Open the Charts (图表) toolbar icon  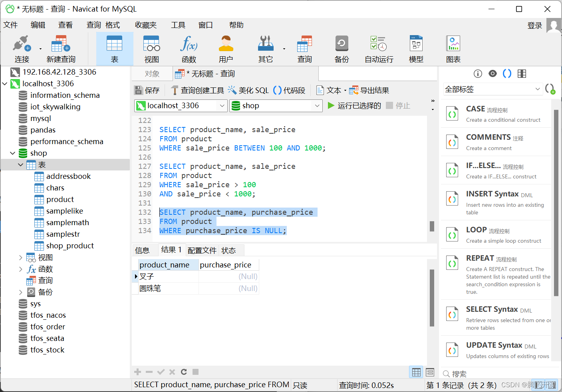click(x=453, y=49)
